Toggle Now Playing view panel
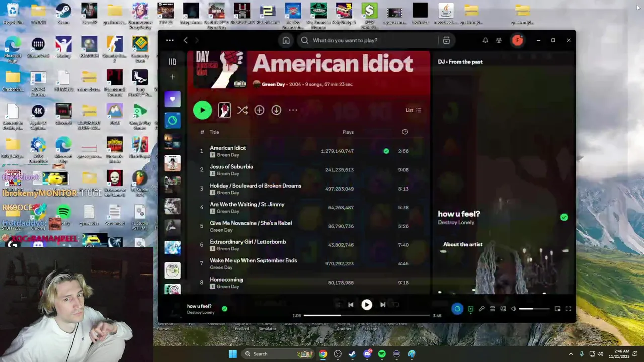644x362 pixels. tap(470, 309)
